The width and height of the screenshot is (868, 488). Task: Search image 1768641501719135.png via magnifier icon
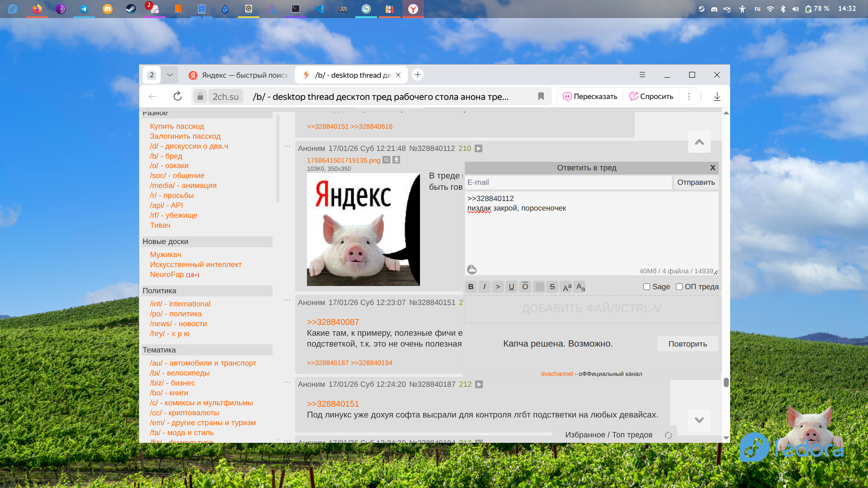[x=387, y=160]
